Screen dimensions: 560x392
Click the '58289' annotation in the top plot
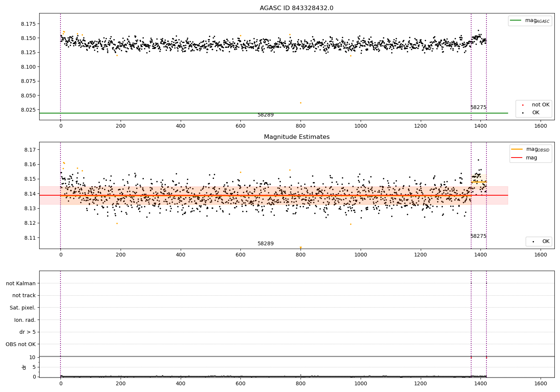click(x=265, y=115)
